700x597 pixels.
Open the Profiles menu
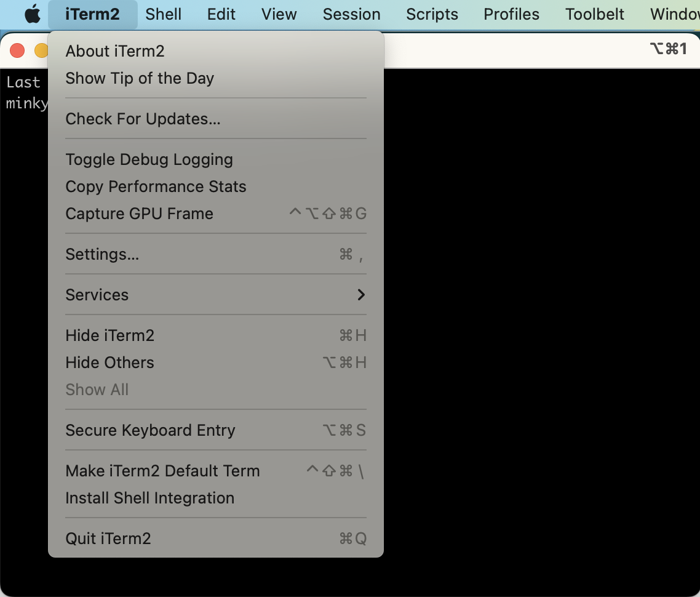511,14
